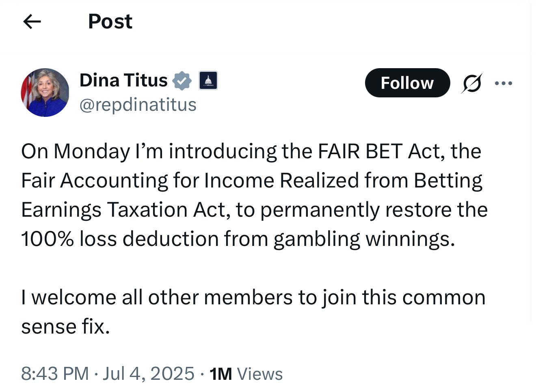Click the 8:43 PM timestamp

[55, 374]
